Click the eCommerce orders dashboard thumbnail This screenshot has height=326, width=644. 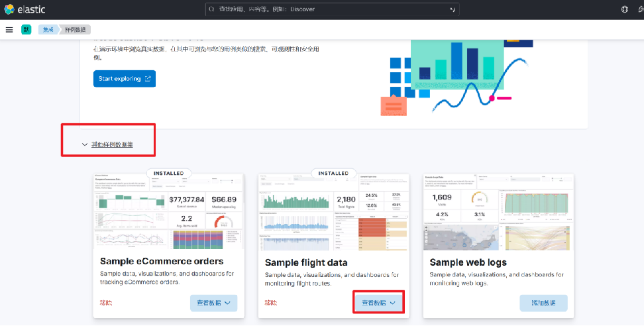(169, 212)
